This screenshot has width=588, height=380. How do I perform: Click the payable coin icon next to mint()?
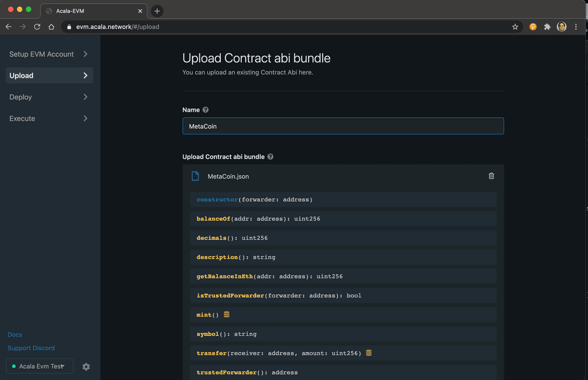(227, 314)
